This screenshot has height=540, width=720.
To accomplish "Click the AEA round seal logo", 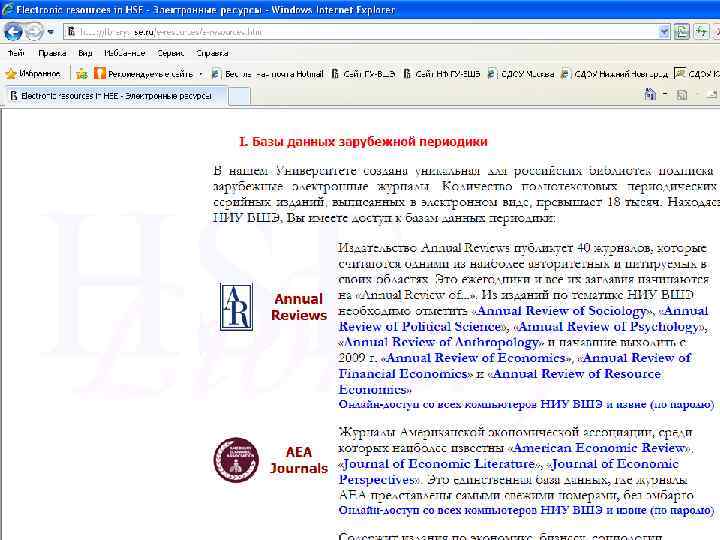I will coord(236,460).
